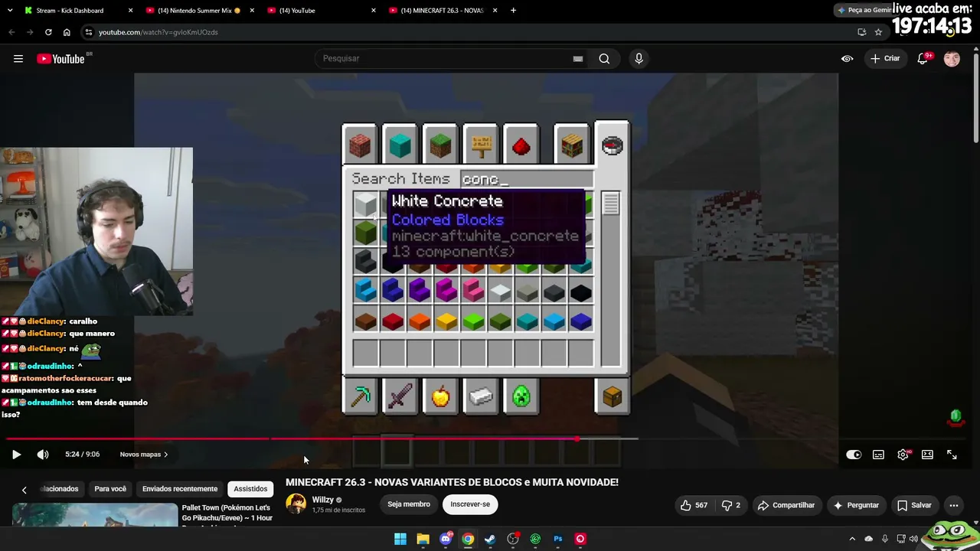
Task: Open the on-screen keyboard in search box
Action: tap(578, 59)
